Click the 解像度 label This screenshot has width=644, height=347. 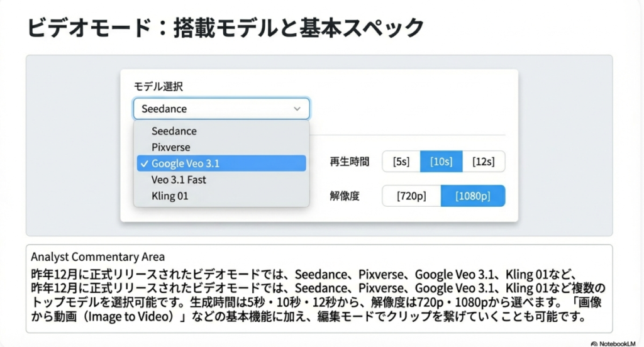(x=344, y=196)
